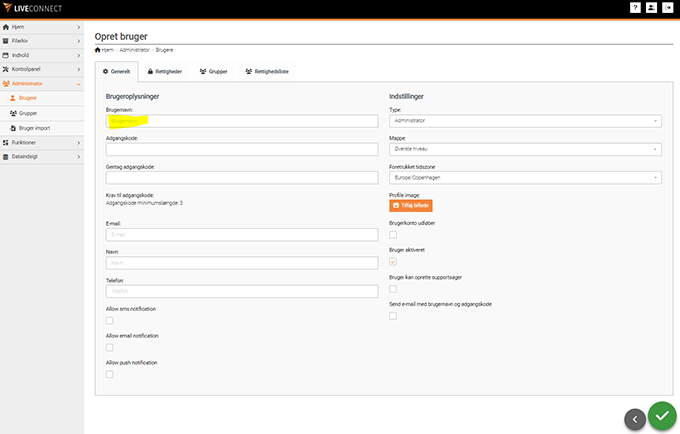Click the dark back arrow button

(x=634, y=419)
